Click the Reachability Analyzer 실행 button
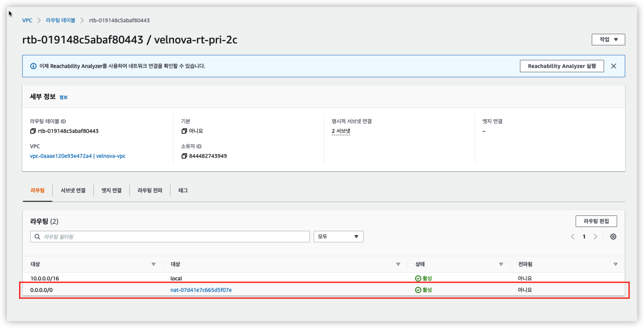 tap(561, 66)
